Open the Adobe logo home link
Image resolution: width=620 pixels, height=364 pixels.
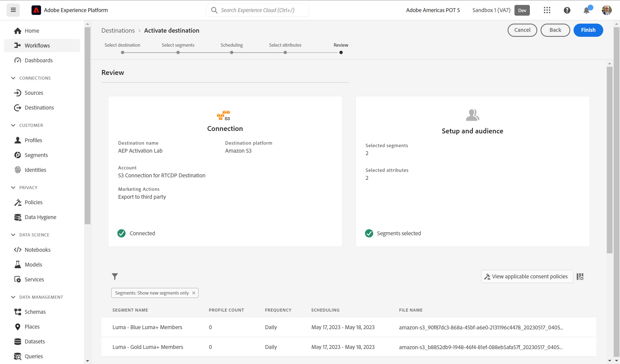point(36,10)
